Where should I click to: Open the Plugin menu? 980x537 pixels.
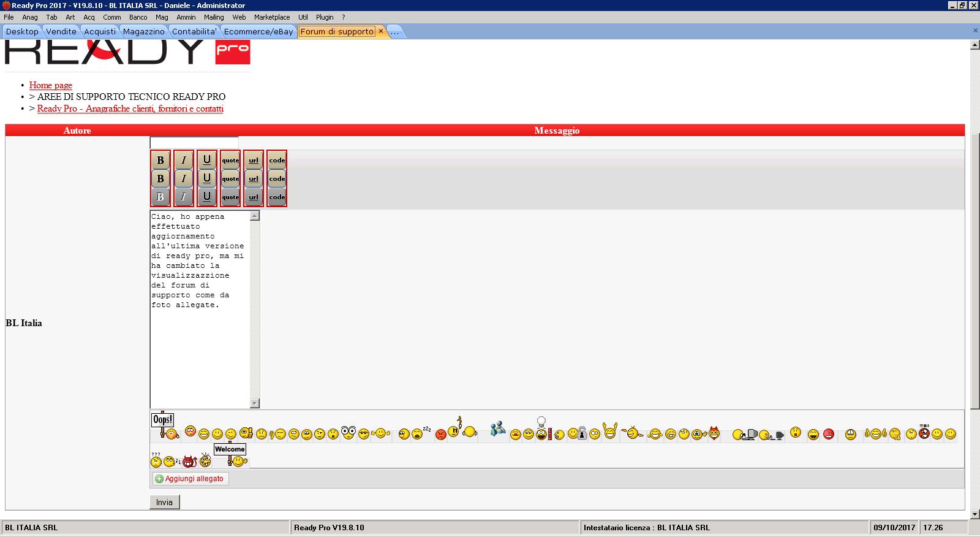click(325, 17)
